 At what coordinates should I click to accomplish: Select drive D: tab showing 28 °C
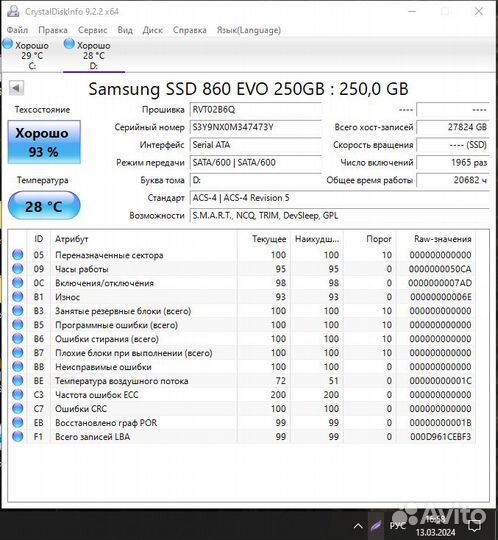(x=94, y=55)
